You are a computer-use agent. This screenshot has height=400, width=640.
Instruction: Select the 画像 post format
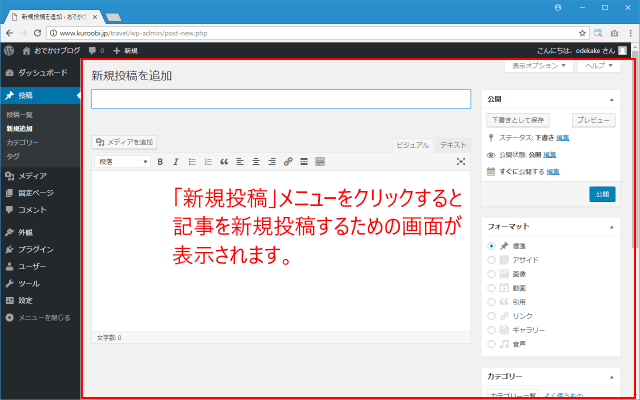pyautogui.click(x=491, y=274)
